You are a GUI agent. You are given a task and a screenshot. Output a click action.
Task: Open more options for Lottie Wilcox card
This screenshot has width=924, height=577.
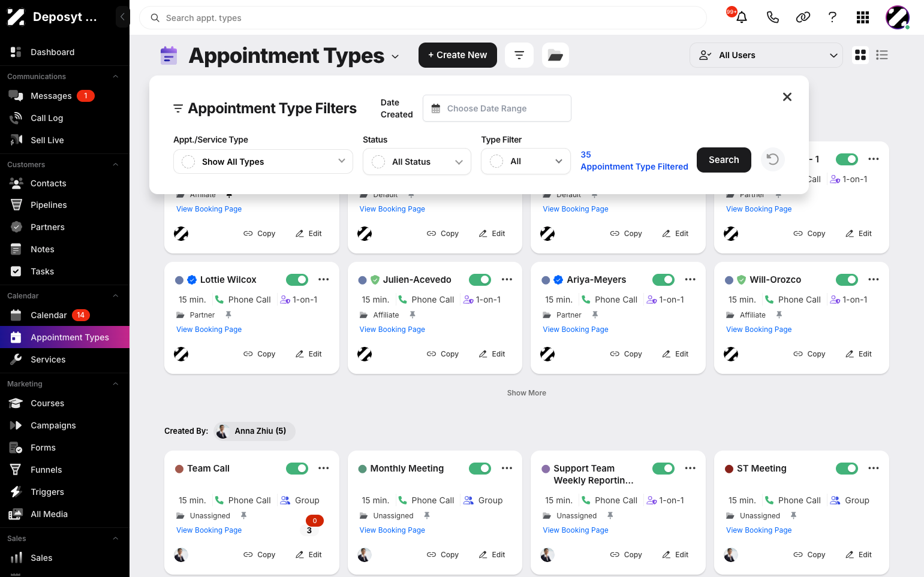(324, 279)
